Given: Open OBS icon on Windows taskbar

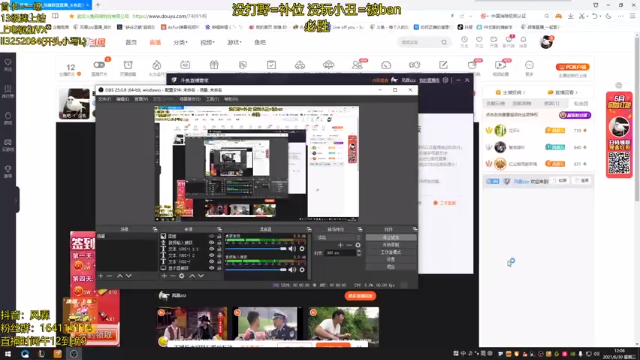Looking at the screenshot, I should coord(74,354).
